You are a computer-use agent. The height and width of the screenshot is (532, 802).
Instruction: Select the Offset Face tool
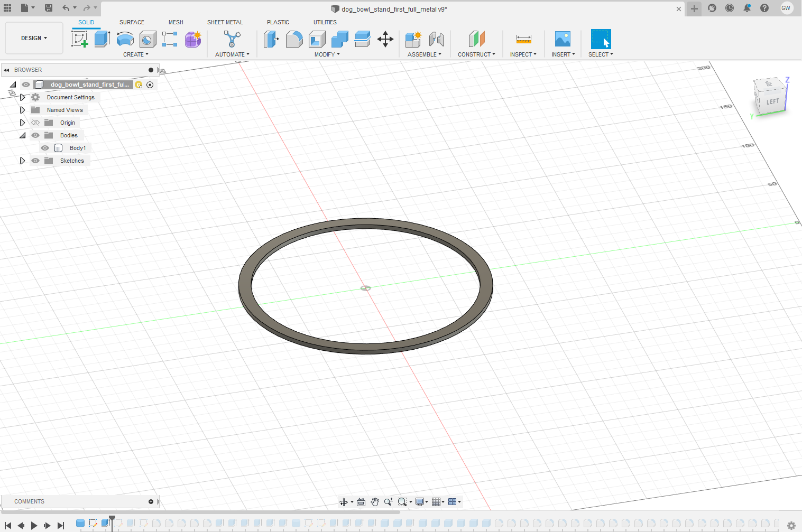tap(362, 39)
